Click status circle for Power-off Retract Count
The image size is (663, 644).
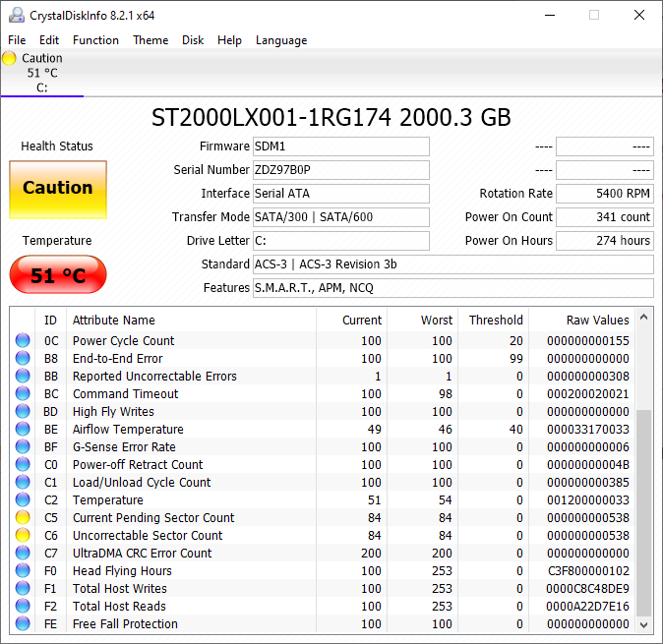(23, 464)
